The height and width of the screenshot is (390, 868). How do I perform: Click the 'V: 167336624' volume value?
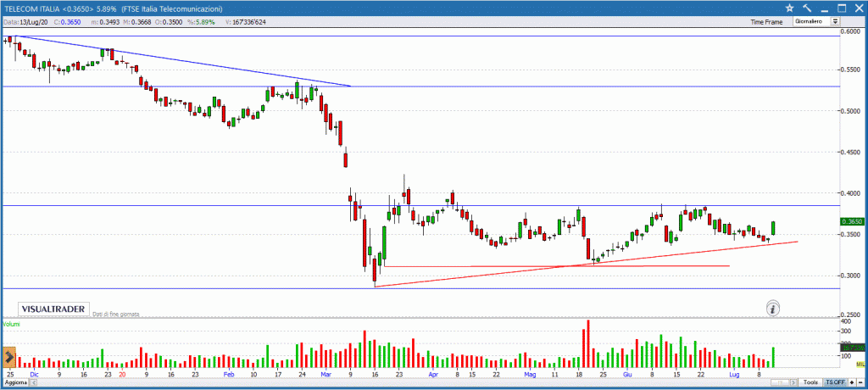[x=247, y=22]
